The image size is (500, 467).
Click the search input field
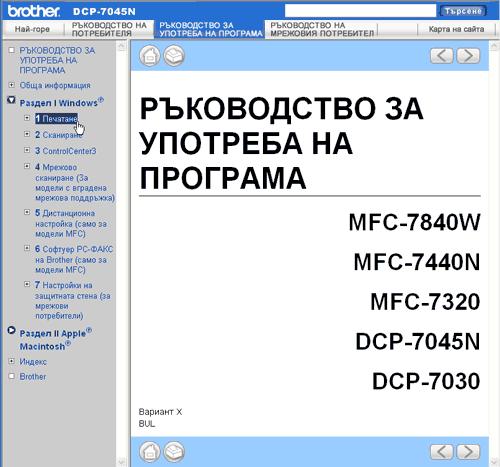coord(360,11)
